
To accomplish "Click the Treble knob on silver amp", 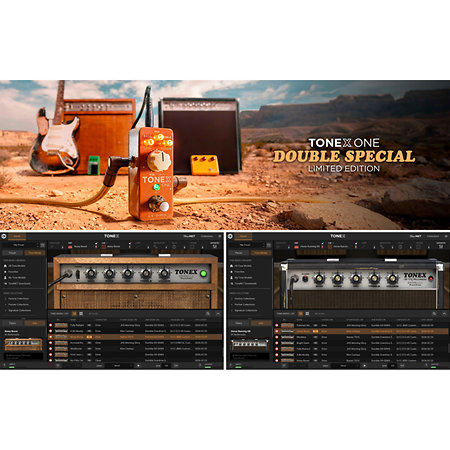I will tap(374, 278).
